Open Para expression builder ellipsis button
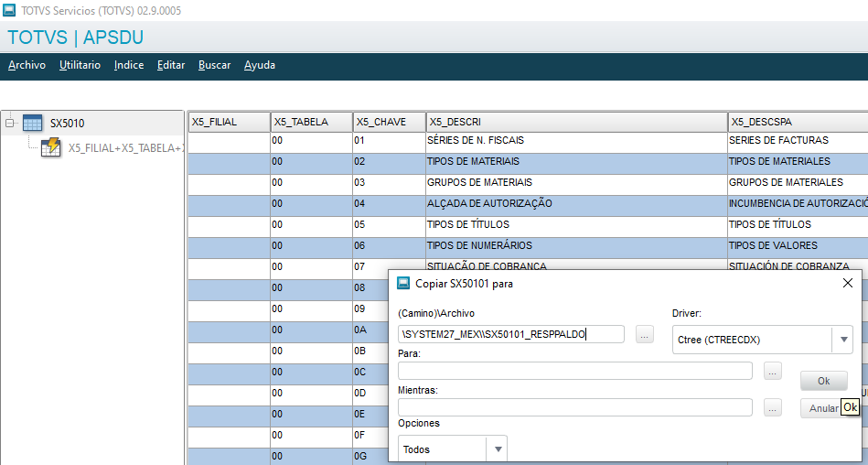 point(773,371)
